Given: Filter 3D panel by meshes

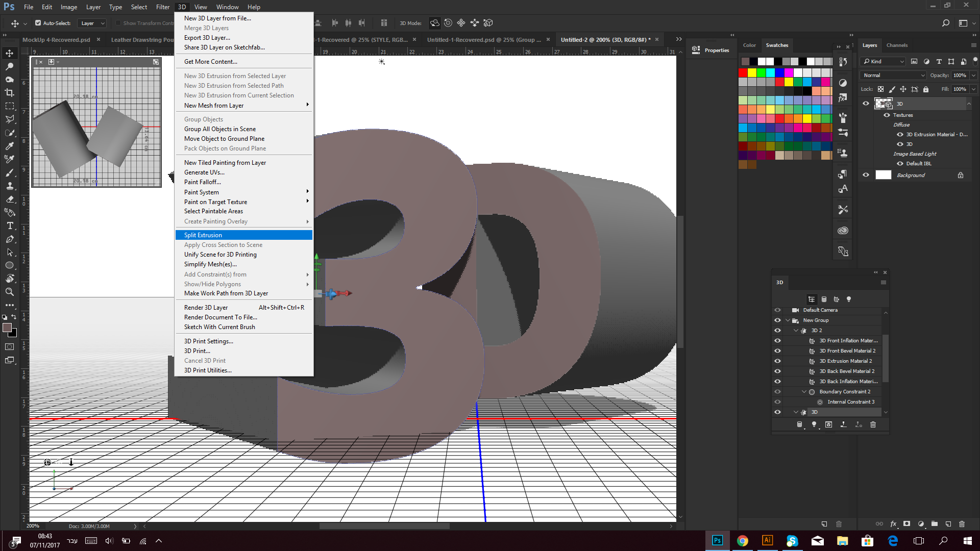Looking at the screenshot, I should (824, 299).
